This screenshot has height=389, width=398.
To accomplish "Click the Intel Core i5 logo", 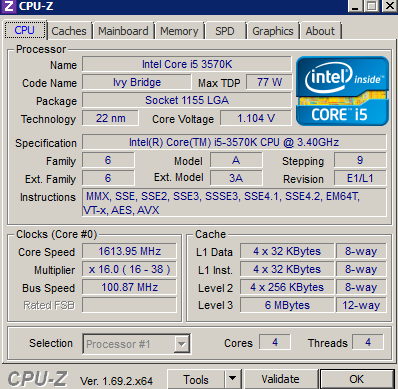I will pos(342,91).
